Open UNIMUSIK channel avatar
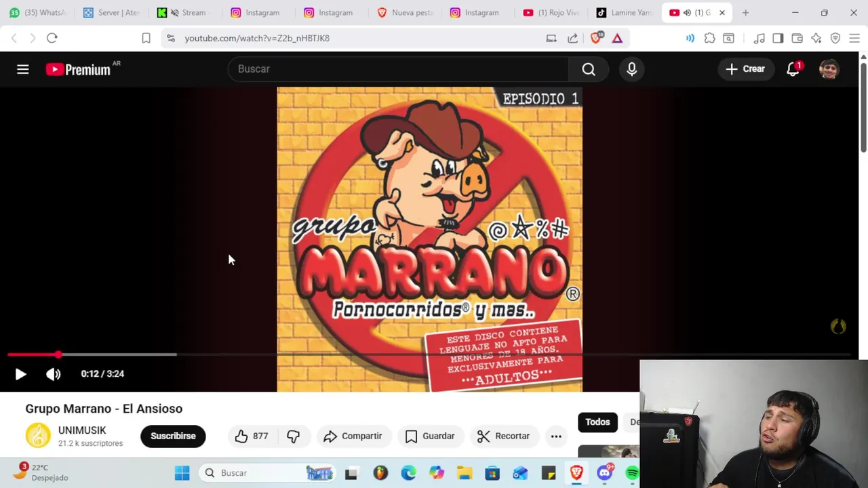 coord(38,436)
